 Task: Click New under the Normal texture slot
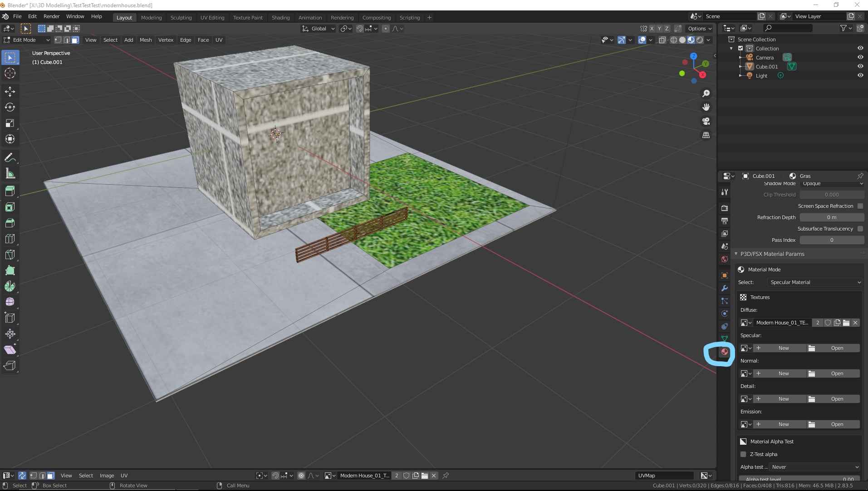pos(782,373)
